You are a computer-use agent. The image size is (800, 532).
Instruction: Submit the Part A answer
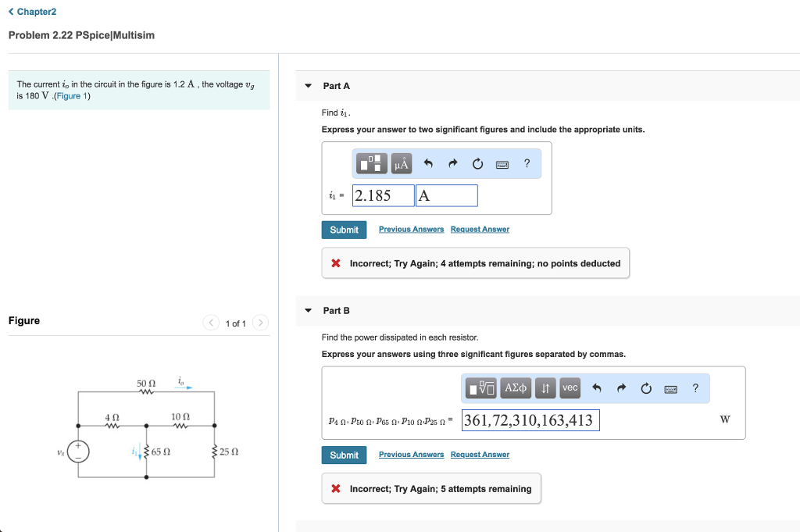[x=344, y=230]
